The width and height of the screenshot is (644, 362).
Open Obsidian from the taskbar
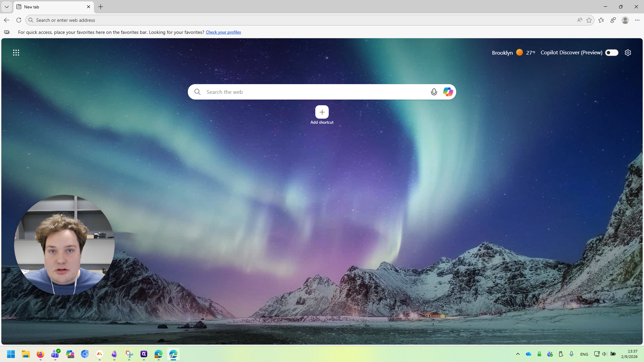[x=114, y=354]
